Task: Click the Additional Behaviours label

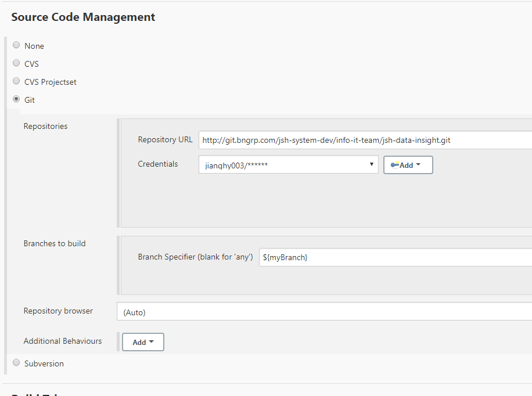Action: click(x=63, y=341)
